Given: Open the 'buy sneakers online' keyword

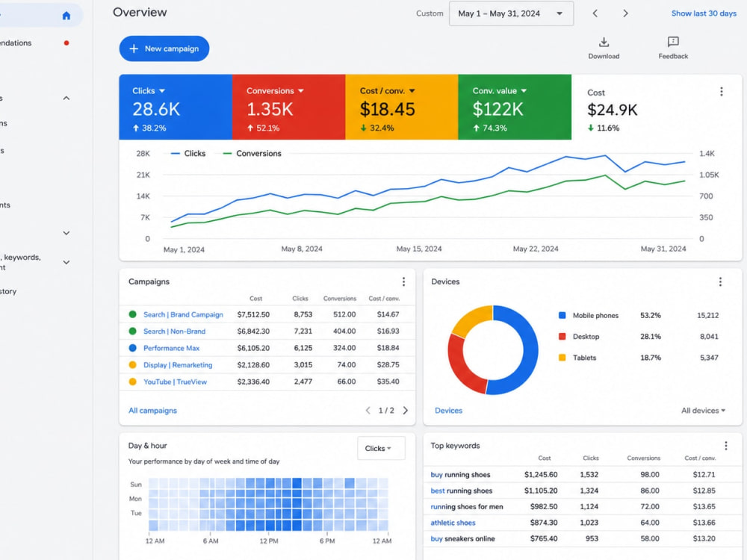Looking at the screenshot, I should [x=462, y=538].
